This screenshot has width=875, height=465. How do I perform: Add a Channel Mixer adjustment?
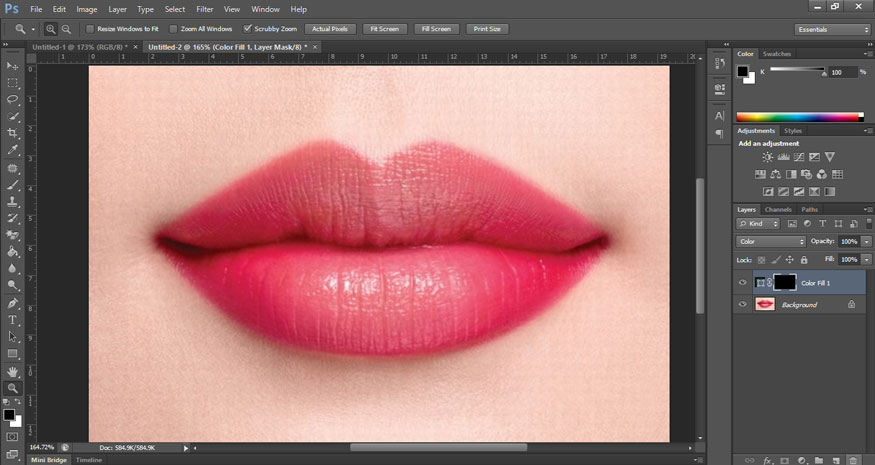click(x=821, y=175)
